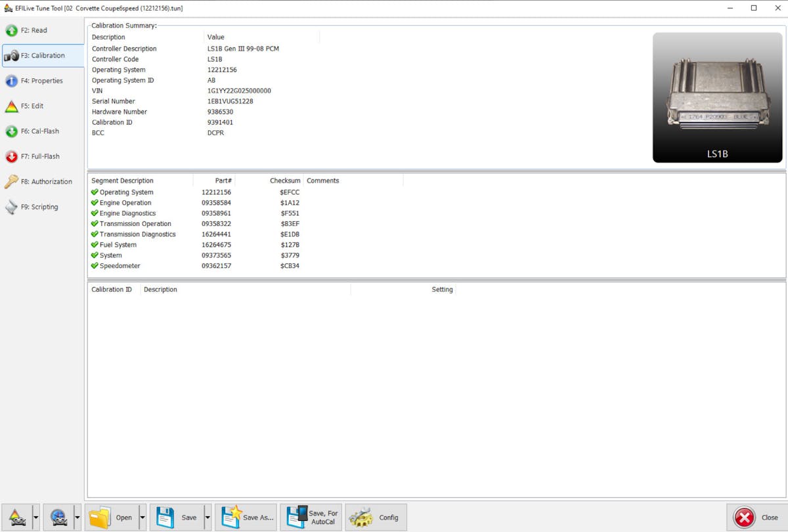Click the Fuel System segment checkmark

pos(95,245)
